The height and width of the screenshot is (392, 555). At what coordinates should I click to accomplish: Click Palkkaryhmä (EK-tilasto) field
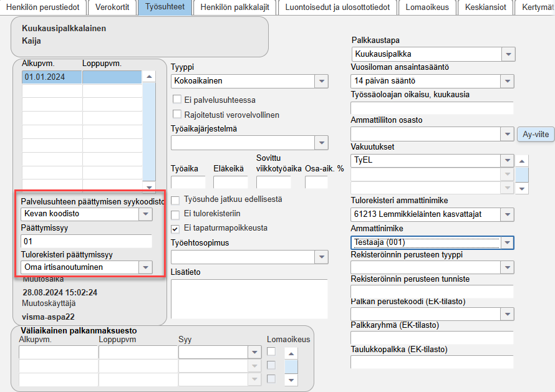432,338
